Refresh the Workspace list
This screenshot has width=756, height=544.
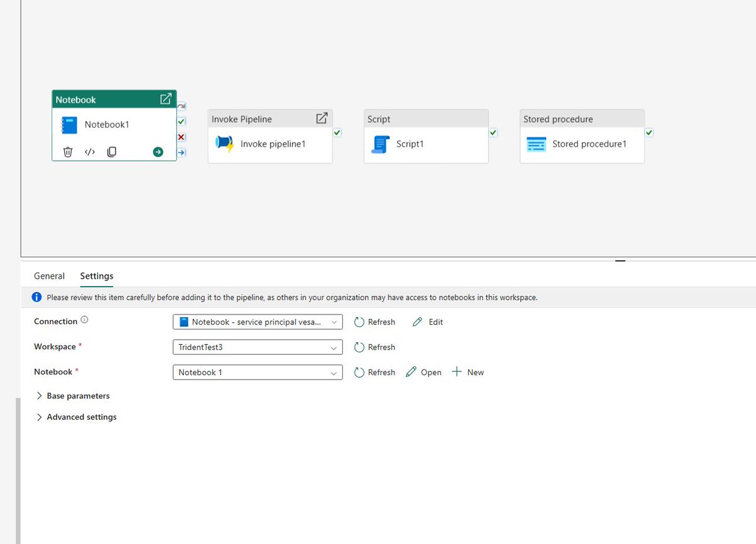[x=375, y=347]
